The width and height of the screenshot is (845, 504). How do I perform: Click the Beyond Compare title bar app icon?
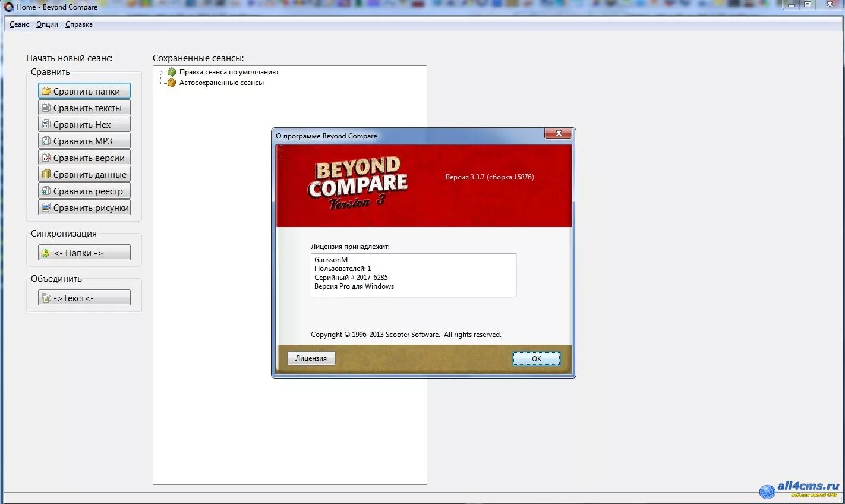click(9, 7)
